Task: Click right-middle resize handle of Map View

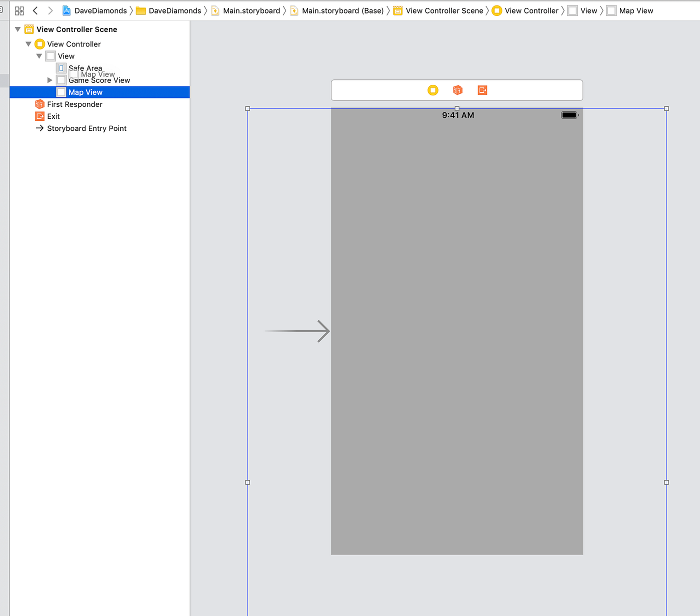Action: pos(666,482)
